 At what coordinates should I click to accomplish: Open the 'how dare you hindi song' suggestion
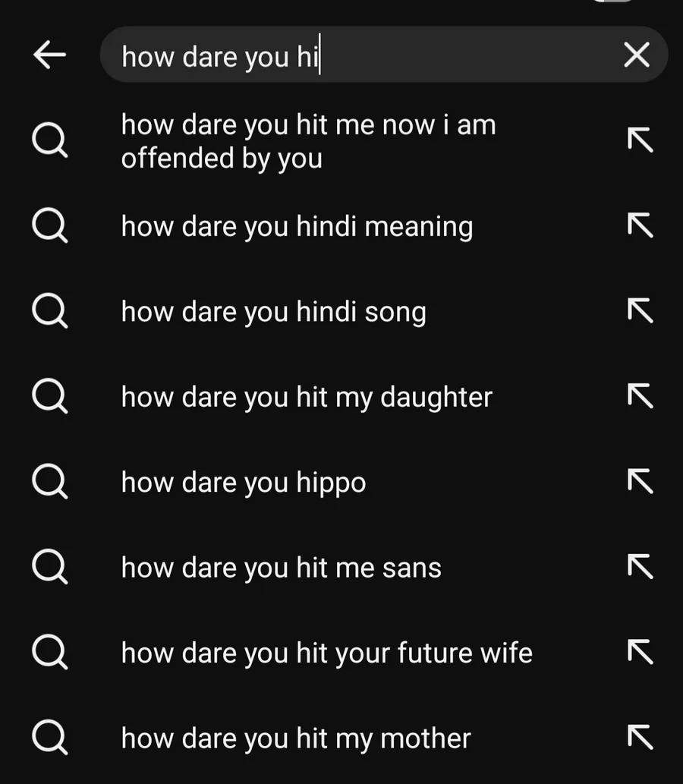(273, 312)
